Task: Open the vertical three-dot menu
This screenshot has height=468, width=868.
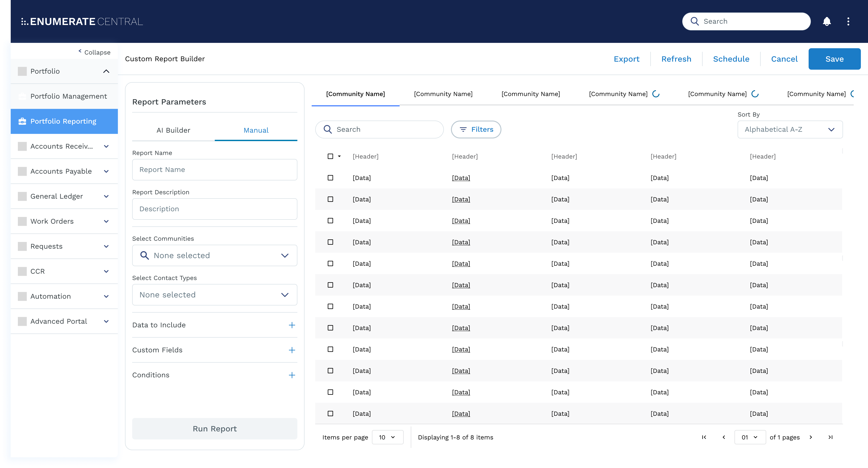Action: point(848,22)
